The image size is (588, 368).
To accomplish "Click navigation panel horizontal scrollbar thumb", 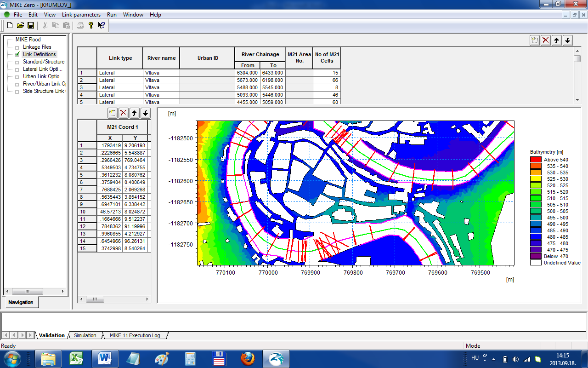I will click(x=27, y=291).
